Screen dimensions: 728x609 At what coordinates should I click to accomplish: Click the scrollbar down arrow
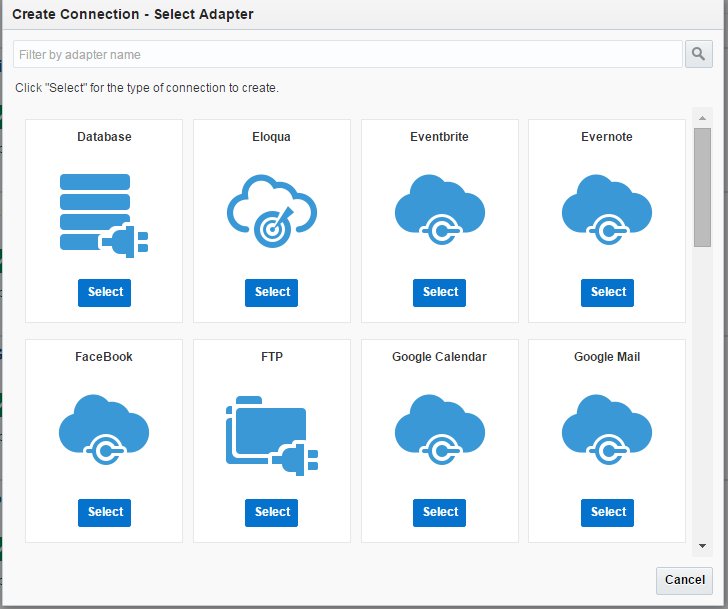(x=702, y=546)
